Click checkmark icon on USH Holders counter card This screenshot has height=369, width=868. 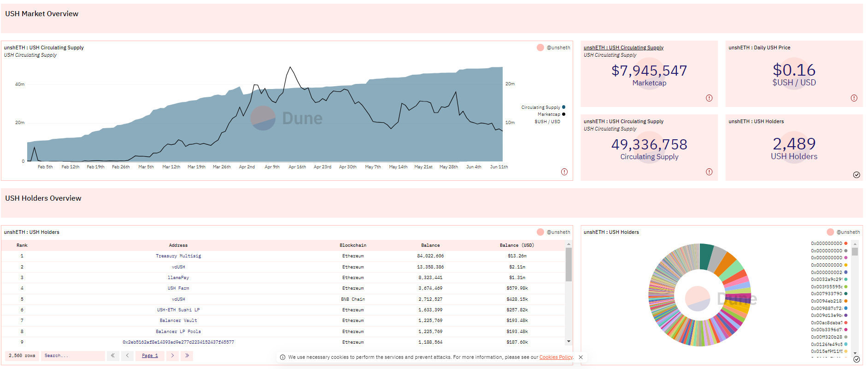click(x=856, y=175)
